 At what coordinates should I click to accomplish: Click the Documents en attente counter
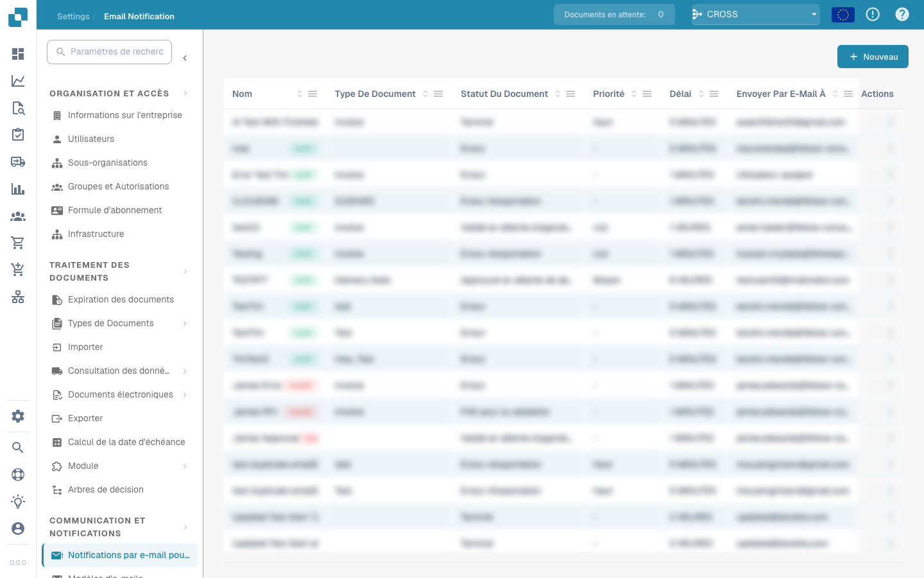pyautogui.click(x=614, y=14)
